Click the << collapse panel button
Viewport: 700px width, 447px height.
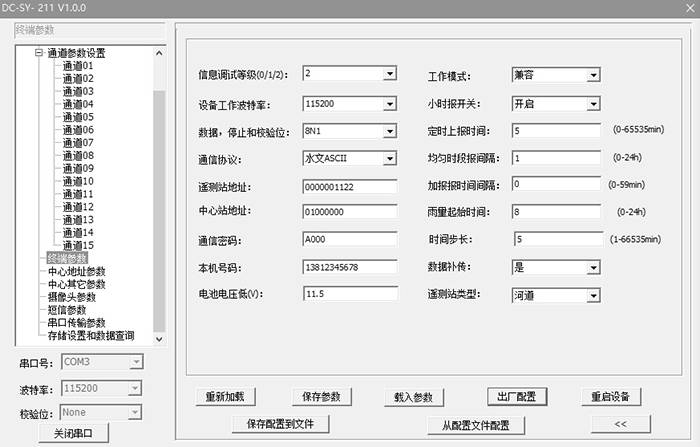click(620, 424)
